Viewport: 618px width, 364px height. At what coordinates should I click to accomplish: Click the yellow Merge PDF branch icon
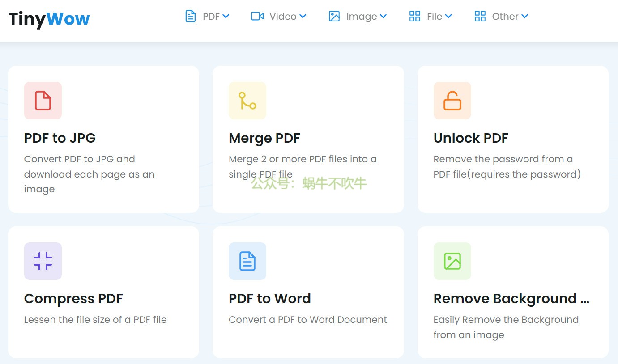[x=247, y=101]
